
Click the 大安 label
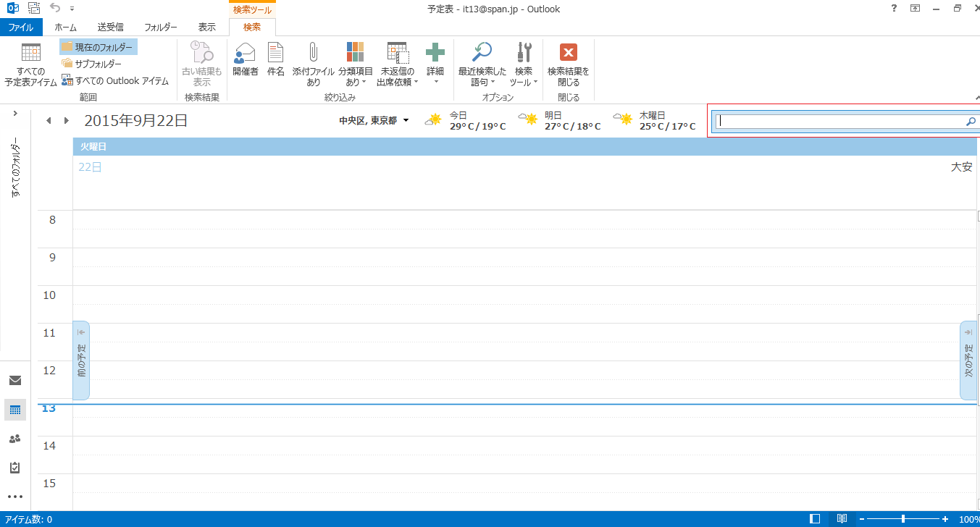click(x=962, y=166)
